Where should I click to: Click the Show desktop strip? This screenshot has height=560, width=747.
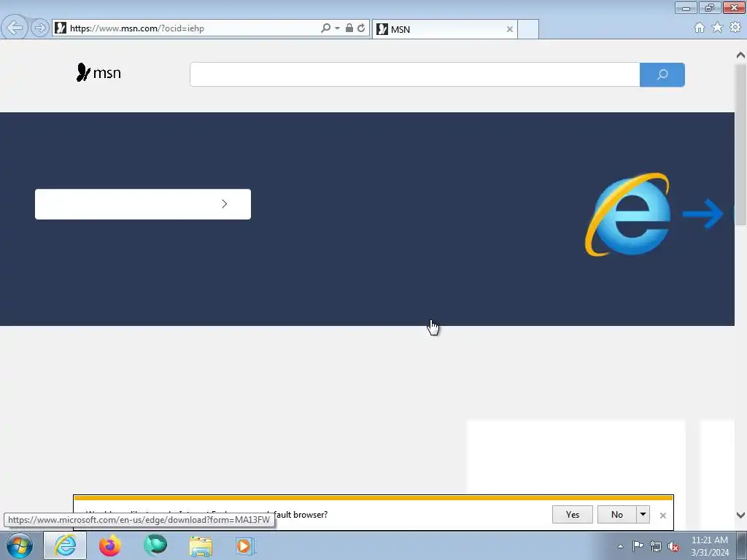(742, 545)
